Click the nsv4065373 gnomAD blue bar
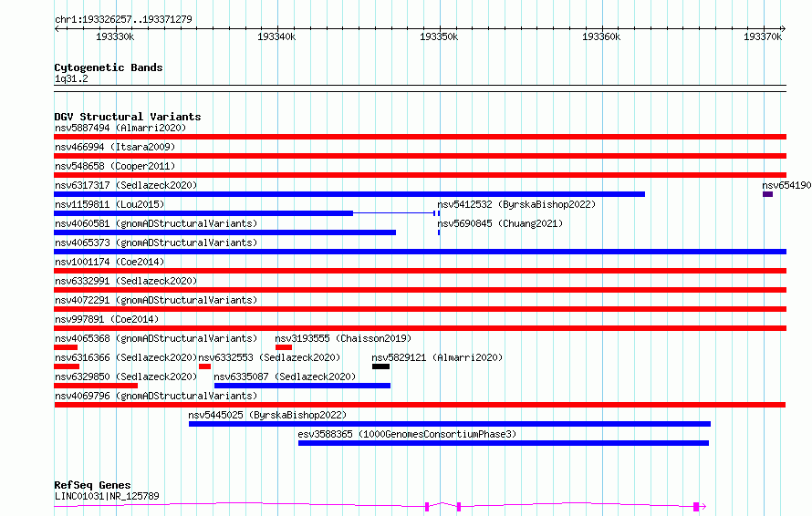This screenshot has width=812, height=516. (420, 252)
